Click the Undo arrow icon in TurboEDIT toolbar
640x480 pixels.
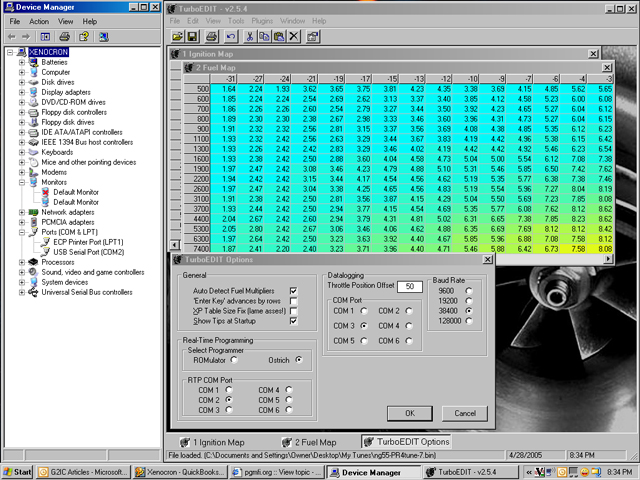tap(231, 37)
